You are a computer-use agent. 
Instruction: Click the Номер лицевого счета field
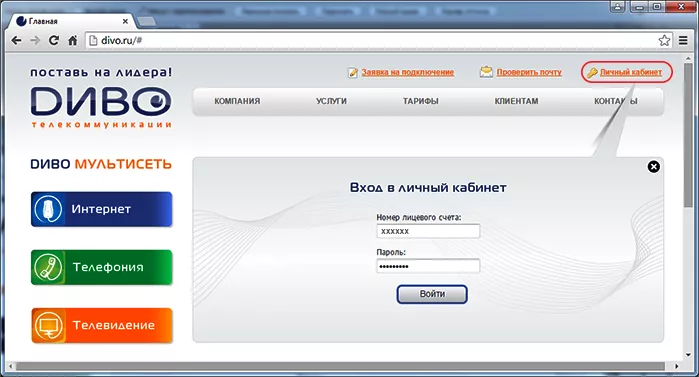click(x=428, y=231)
